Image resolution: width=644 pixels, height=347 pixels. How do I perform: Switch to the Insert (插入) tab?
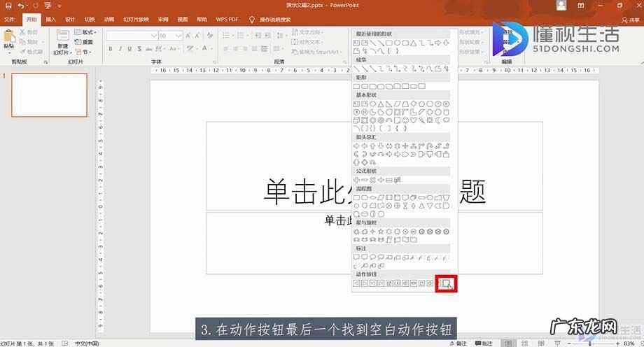50,20
